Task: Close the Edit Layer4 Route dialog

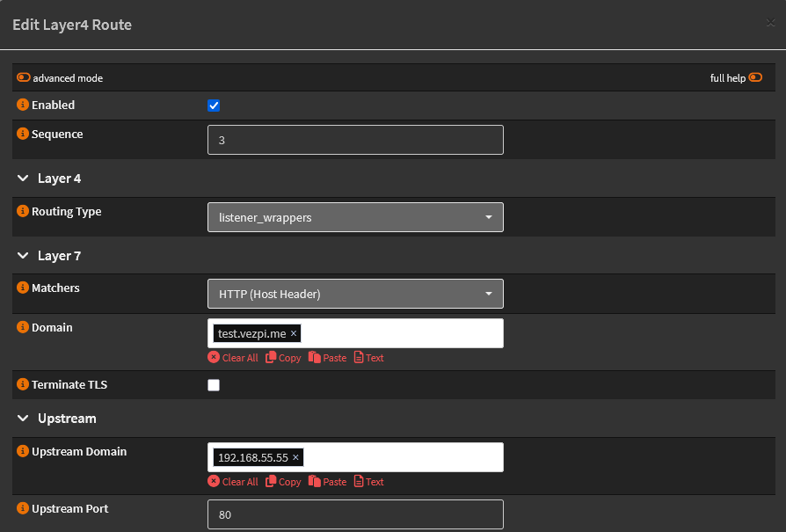Action: point(770,24)
